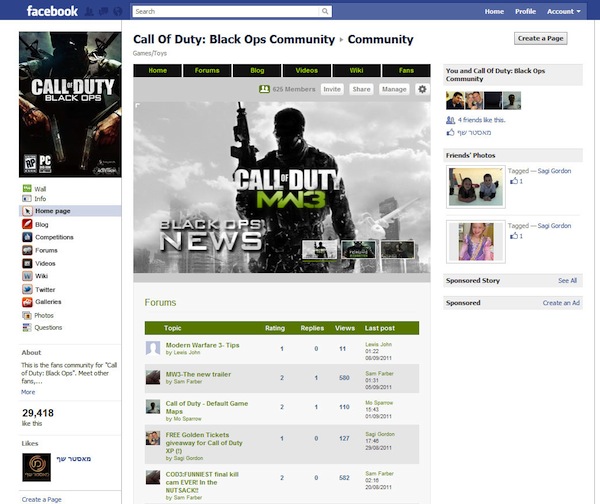Open messages icon in Facebook header
Screen dimensions: 600x504
tap(104, 11)
